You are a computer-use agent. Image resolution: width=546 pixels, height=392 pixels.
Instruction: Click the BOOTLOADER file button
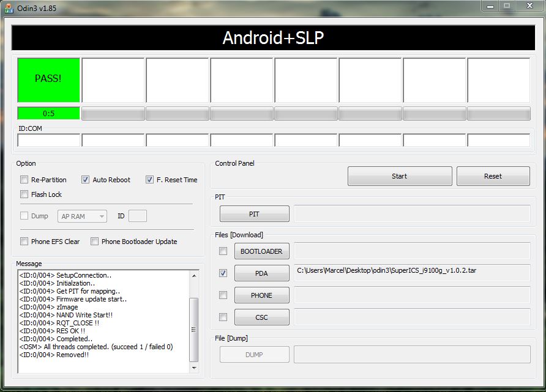click(x=261, y=251)
